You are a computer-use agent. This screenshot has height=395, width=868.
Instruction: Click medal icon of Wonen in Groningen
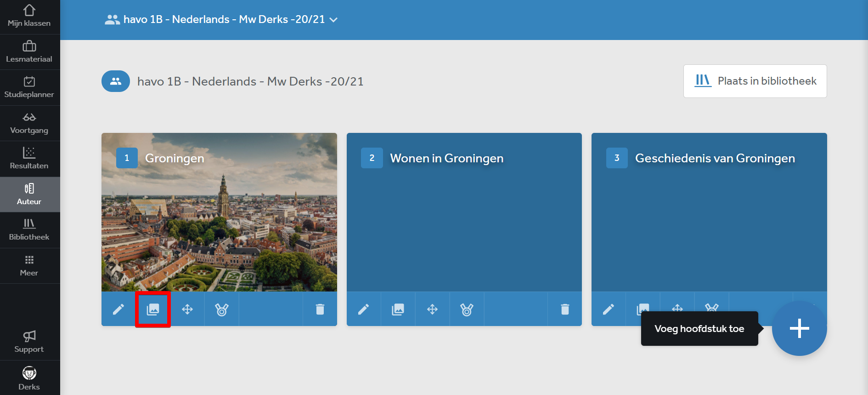coord(467,309)
